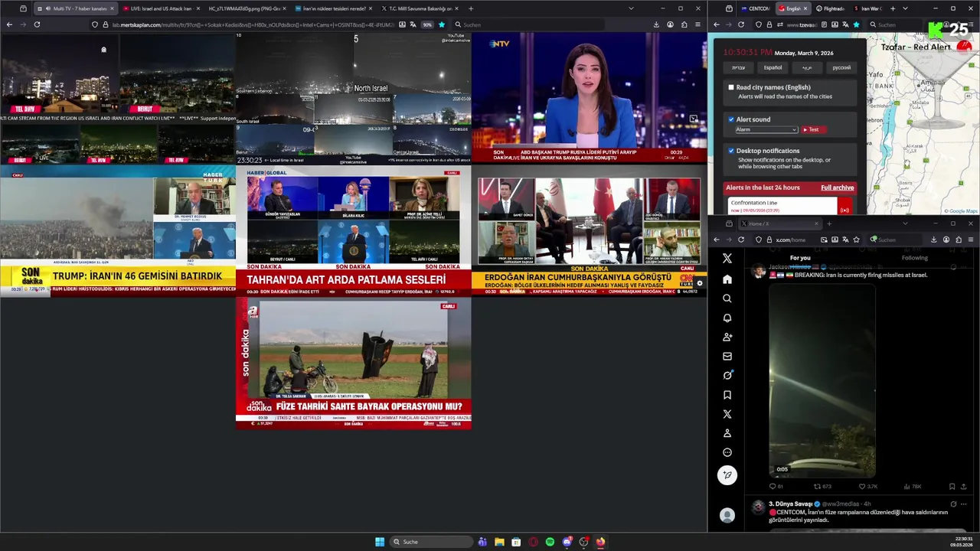
Task: Open X Notifications bell icon
Action: tap(727, 318)
